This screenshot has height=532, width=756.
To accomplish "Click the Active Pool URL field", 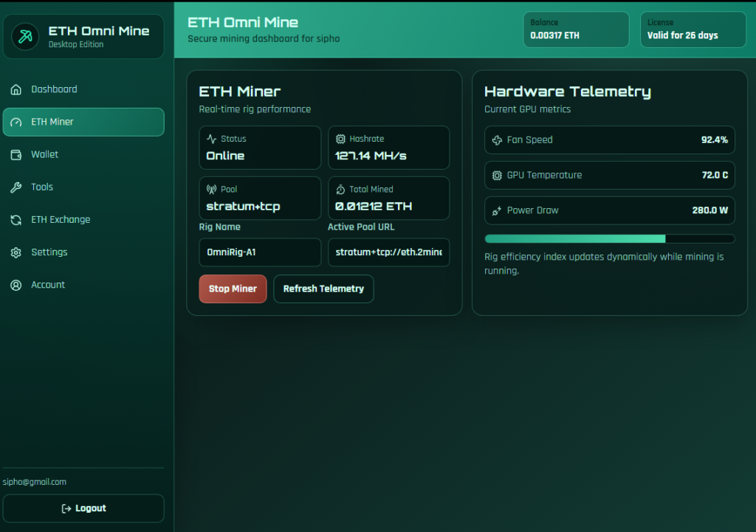I will tap(388, 252).
